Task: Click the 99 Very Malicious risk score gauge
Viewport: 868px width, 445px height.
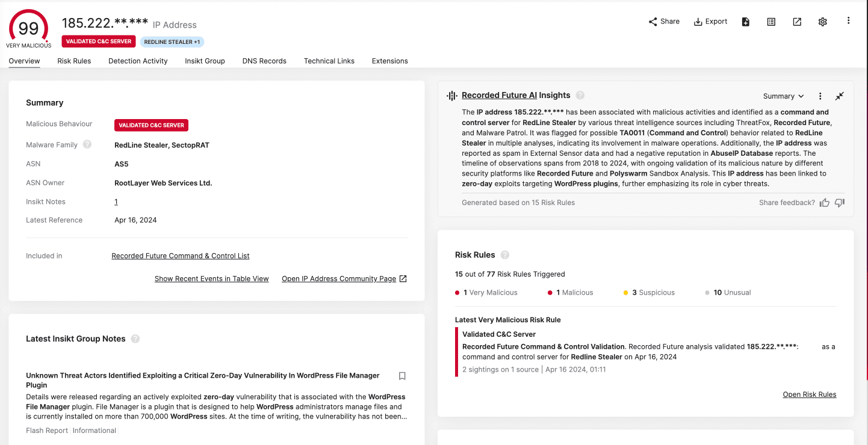Action: 28,28
